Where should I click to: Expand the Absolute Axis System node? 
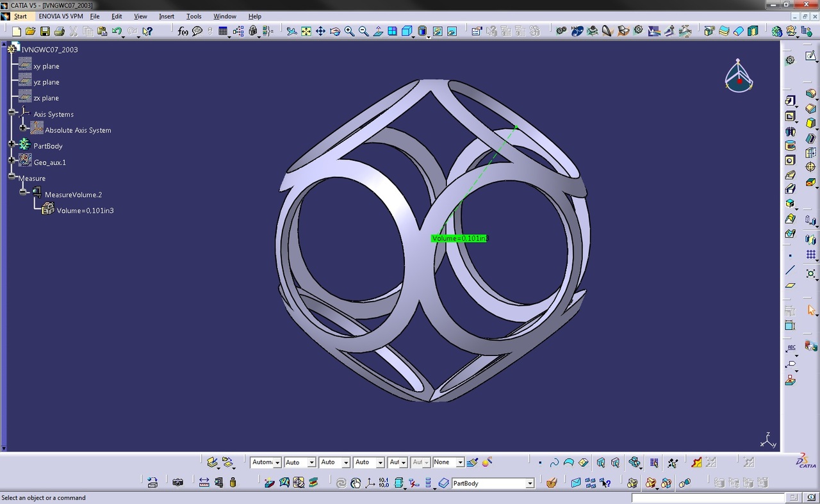tap(23, 128)
